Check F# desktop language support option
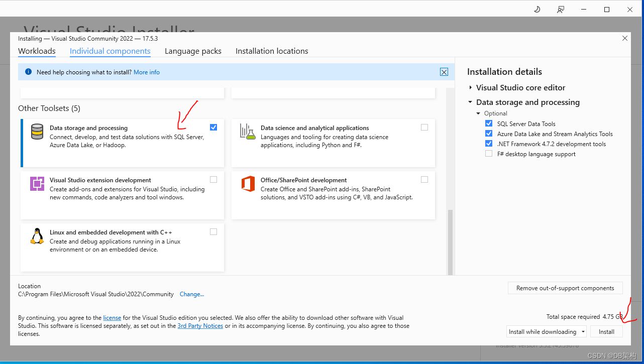Viewport: 644px width, 364px height. pyautogui.click(x=489, y=154)
